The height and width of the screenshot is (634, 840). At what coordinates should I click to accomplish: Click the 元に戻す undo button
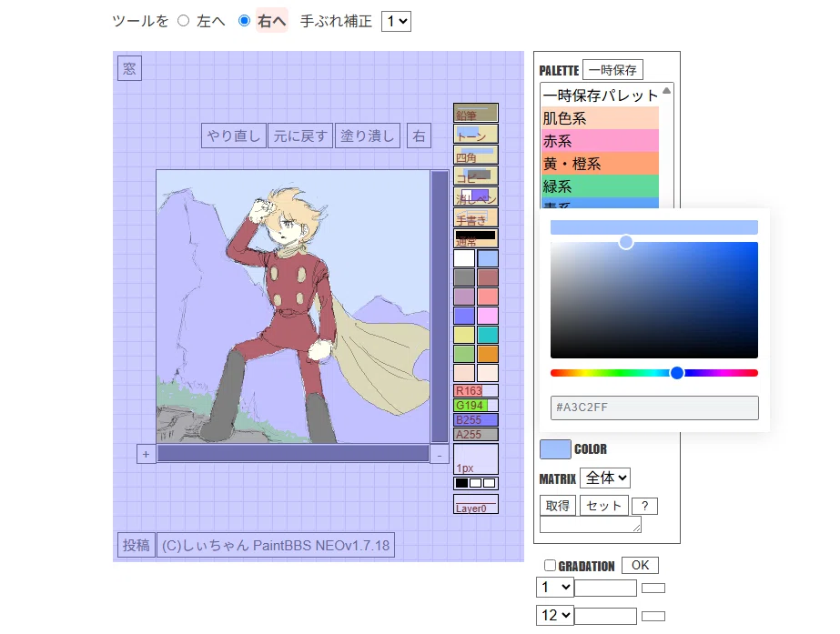(300, 136)
